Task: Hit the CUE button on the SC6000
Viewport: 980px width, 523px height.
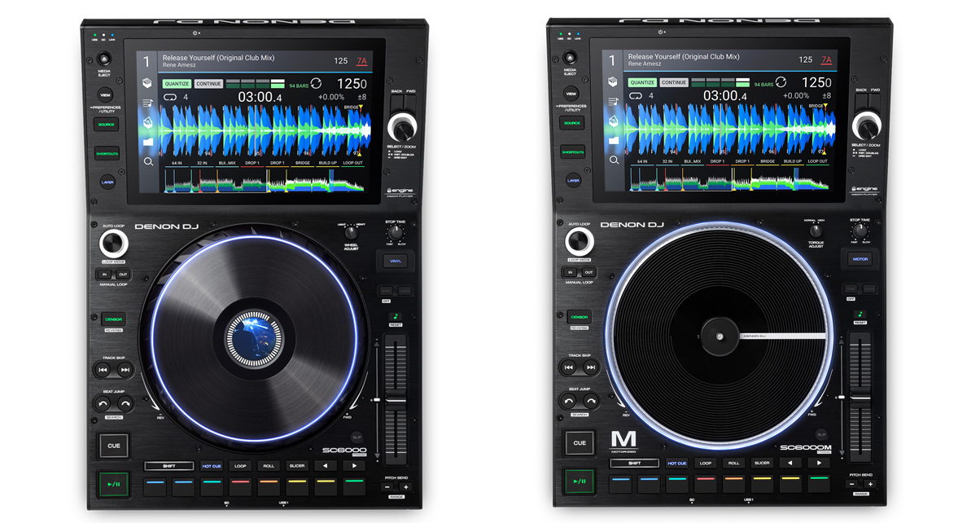Action: (x=114, y=446)
